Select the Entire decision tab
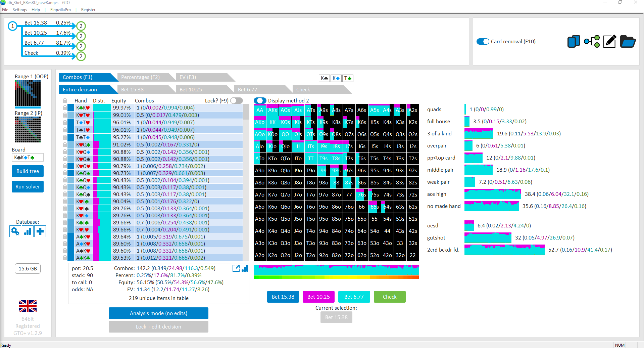 (x=85, y=90)
